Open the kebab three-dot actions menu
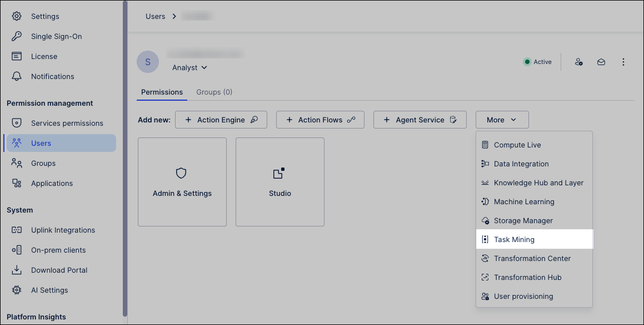Viewport: 644px width, 325px height. [623, 62]
